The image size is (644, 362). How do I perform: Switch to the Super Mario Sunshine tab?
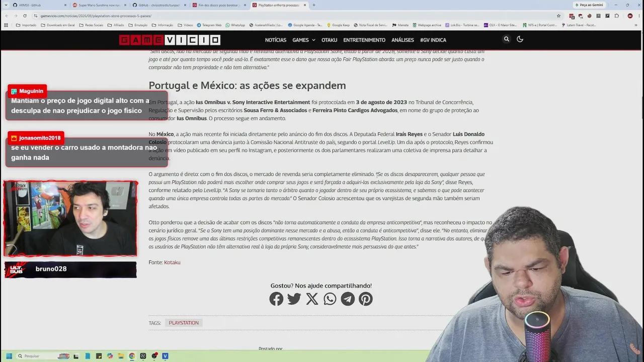tap(100, 5)
